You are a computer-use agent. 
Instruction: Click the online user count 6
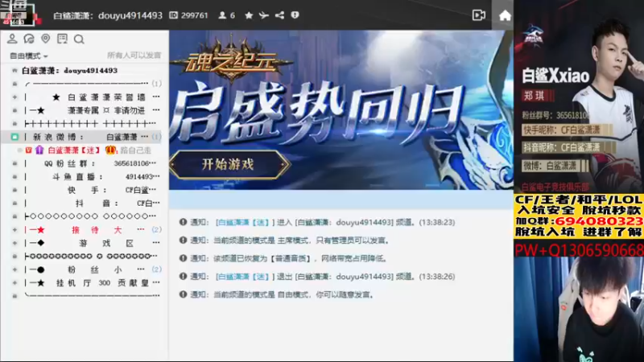(x=227, y=15)
